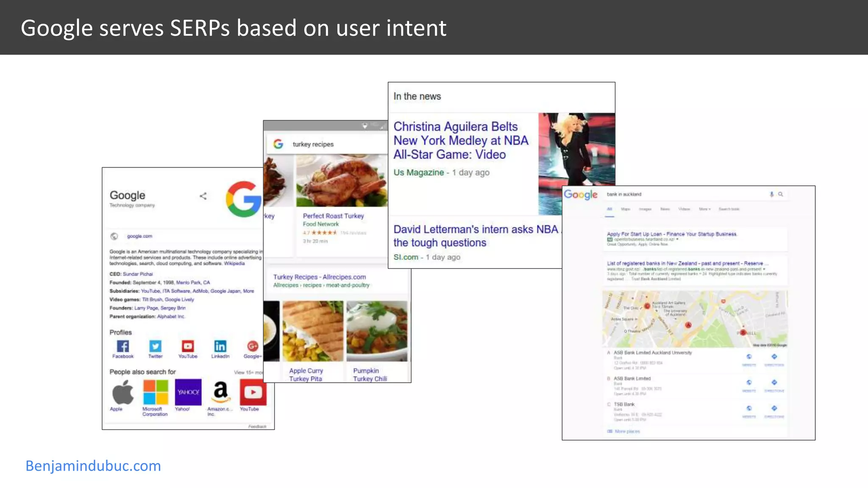This screenshot has width=868, height=488.
Task: Click the Menlo Park, CA link
Action: [193, 283]
